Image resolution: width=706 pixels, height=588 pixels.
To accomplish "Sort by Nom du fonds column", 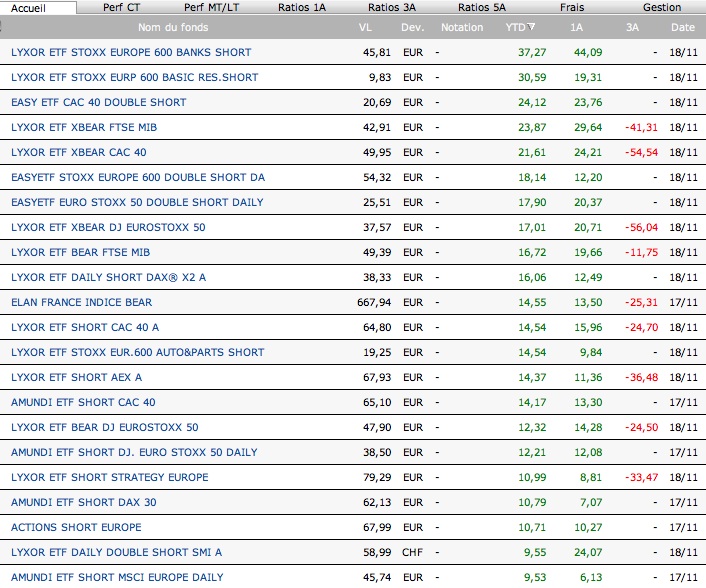I will coord(173,27).
